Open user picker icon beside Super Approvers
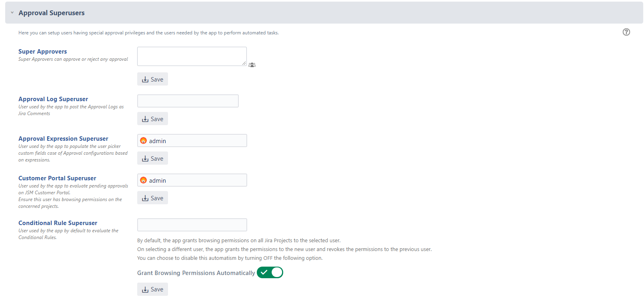Viewport: 644px width, 301px height. [252, 65]
